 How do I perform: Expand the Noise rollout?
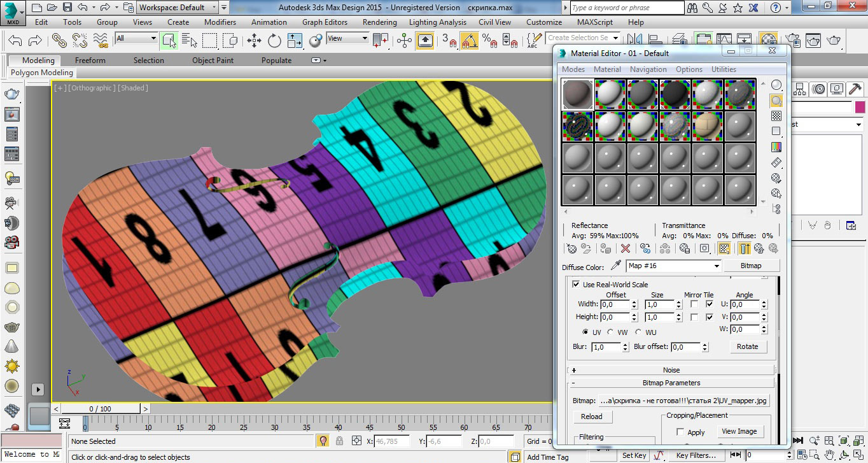pyautogui.click(x=671, y=370)
